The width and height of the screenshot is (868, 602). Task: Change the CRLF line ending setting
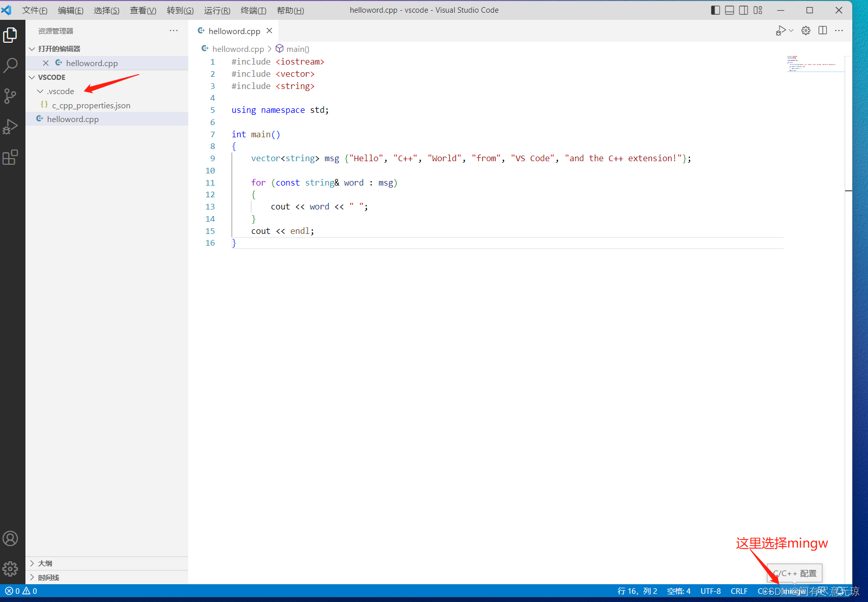coord(739,591)
